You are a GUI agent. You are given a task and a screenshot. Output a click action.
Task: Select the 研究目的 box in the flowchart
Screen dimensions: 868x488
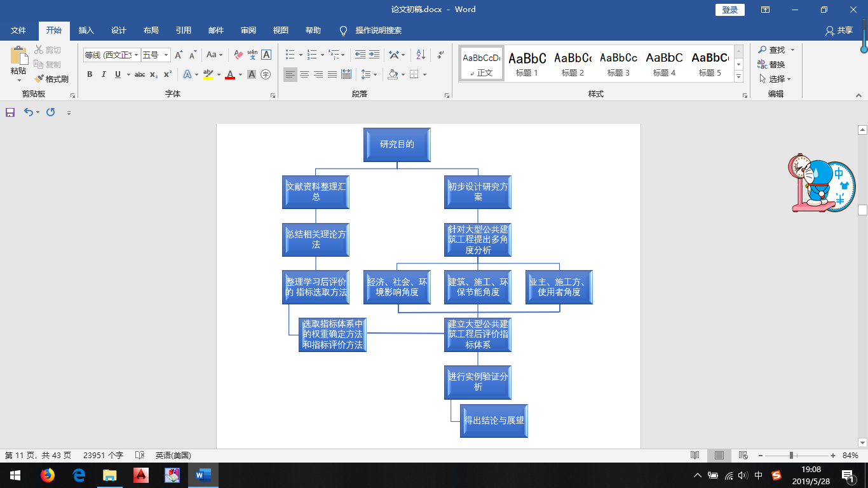[x=397, y=145]
